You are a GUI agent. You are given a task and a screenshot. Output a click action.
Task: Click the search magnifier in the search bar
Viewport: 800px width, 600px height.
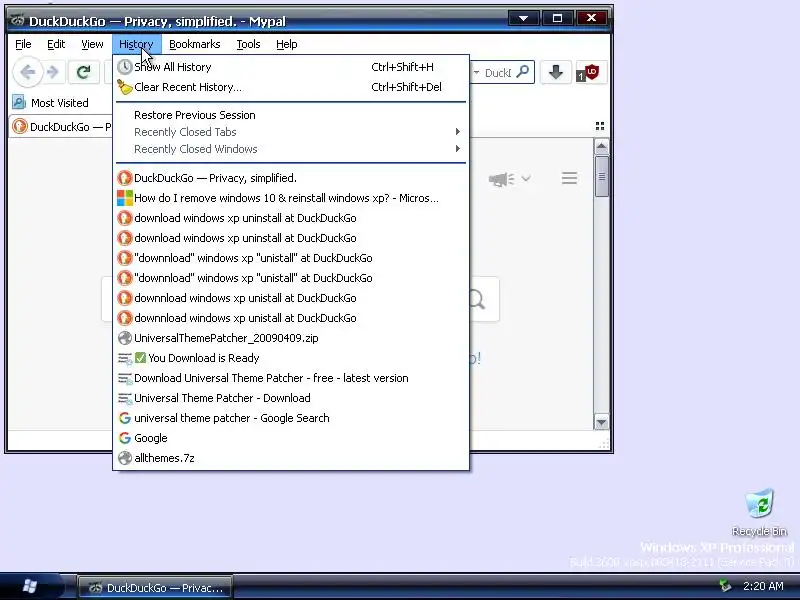[x=522, y=72]
